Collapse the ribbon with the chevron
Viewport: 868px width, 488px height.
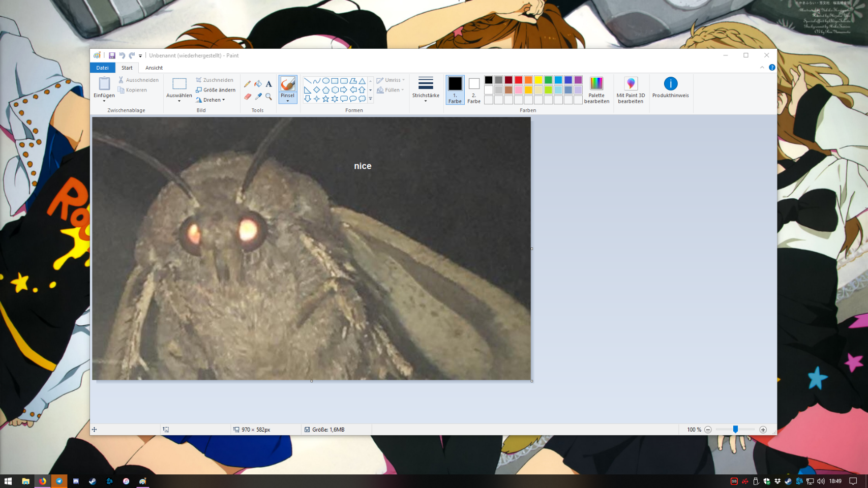point(762,68)
